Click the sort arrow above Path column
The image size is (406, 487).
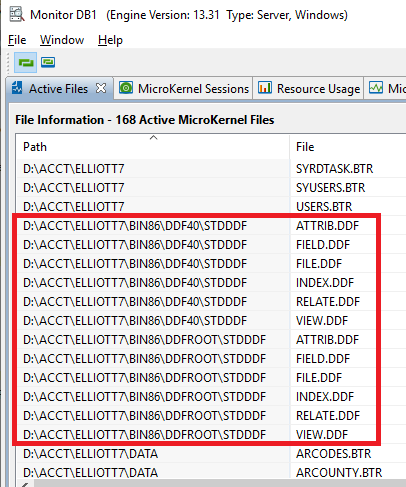(x=153, y=137)
